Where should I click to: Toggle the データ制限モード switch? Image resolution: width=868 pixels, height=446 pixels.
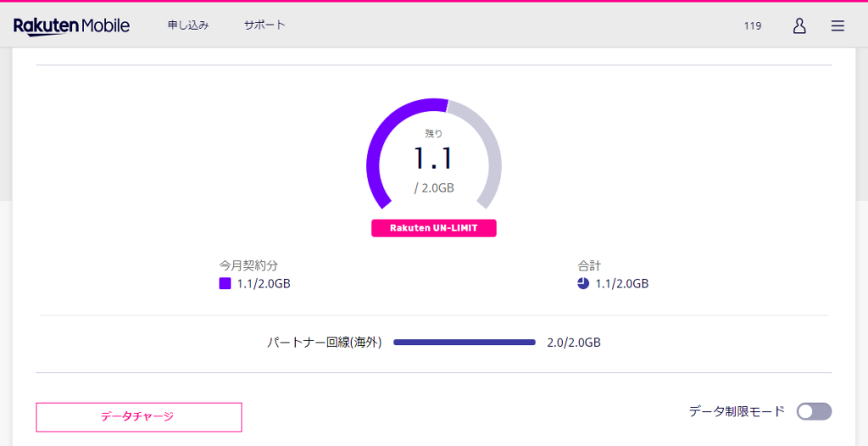(814, 411)
